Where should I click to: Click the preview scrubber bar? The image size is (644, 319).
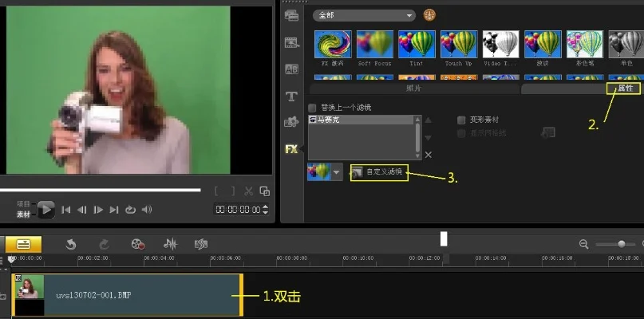[101, 190]
